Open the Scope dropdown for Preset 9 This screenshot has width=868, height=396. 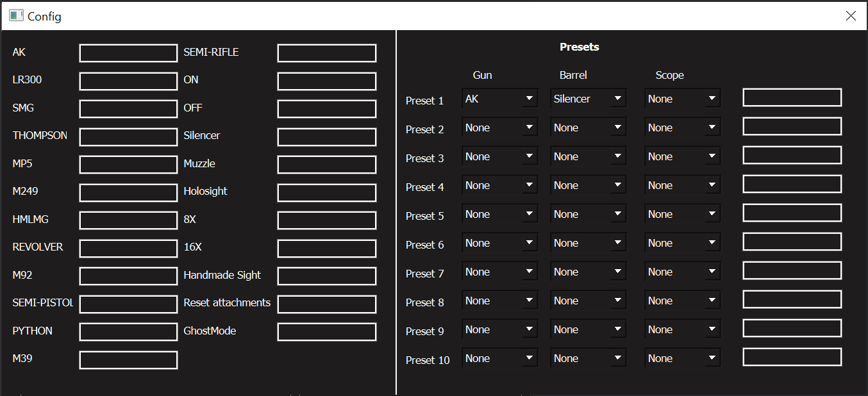pos(682,329)
